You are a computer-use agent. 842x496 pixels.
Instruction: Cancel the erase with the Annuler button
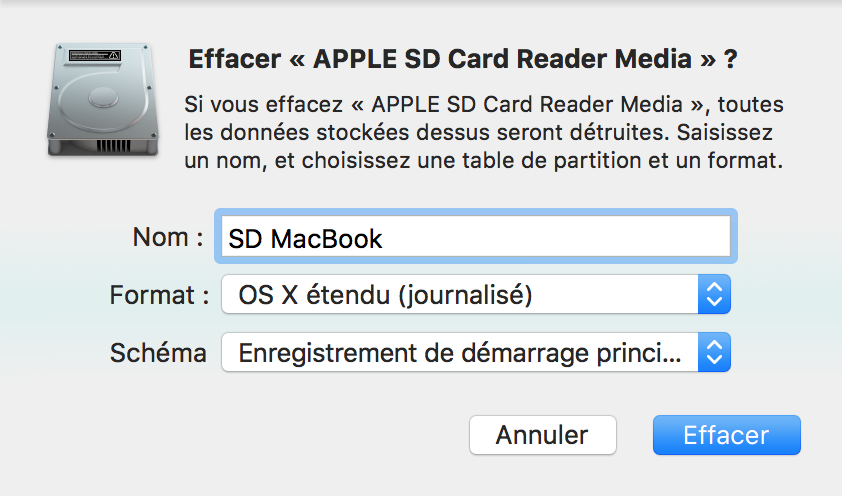click(542, 435)
